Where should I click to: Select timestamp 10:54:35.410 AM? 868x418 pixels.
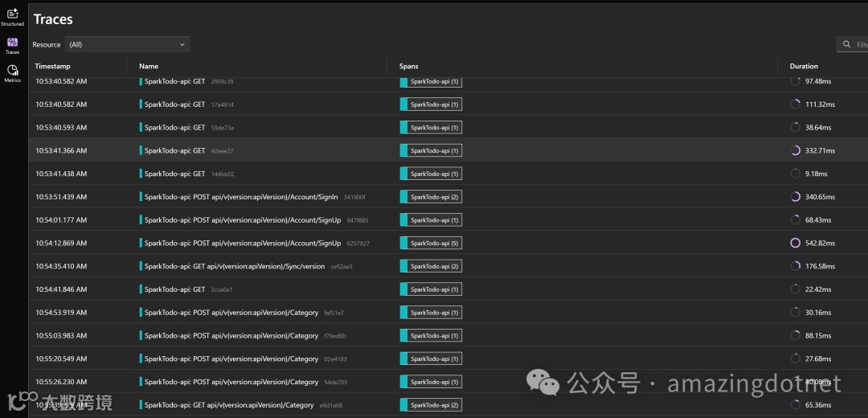click(61, 266)
